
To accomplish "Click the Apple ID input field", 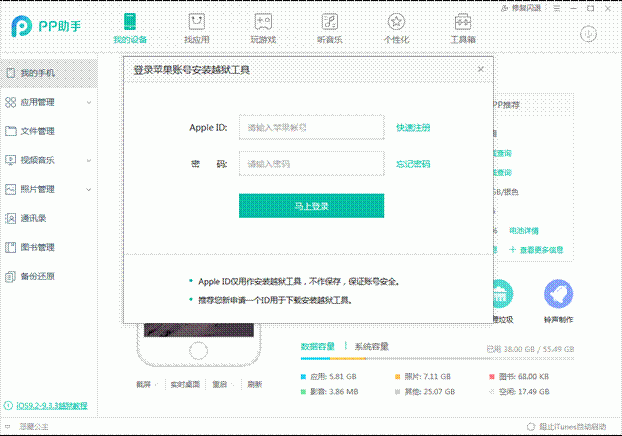I will pyautogui.click(x=311, y=127).
